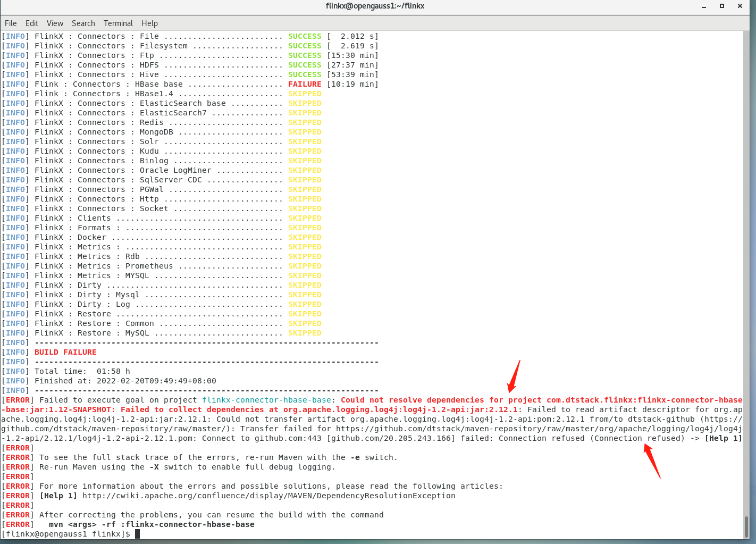This screenshot has width=756, height=544.
Task: Click cyan 'flinkx-connector-hbase-base' project name
Action: [267, 400]
